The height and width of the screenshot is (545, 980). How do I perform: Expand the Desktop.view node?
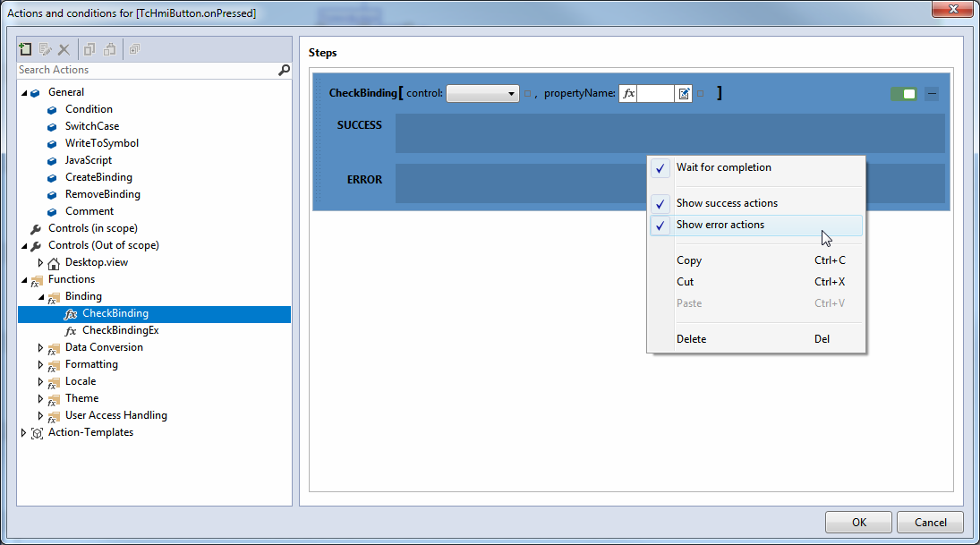[x=40, y=262]
